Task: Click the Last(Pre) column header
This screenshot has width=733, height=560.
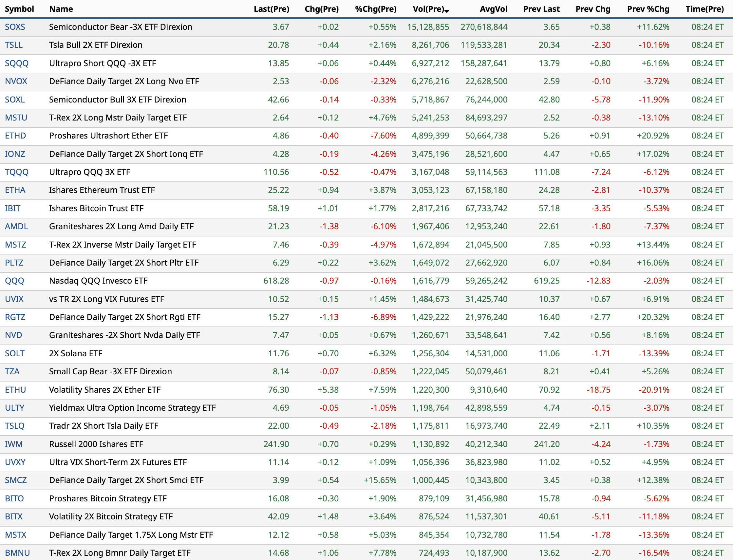Action: point(271,9)
